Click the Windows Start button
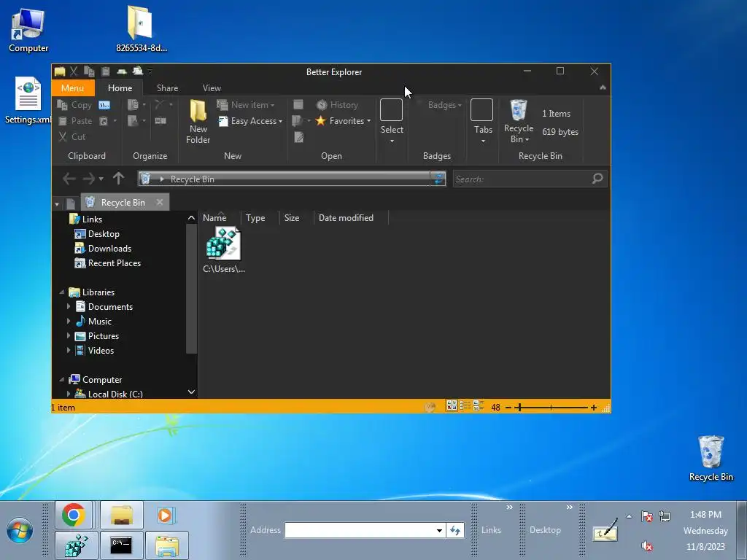The height and width of the screenshot is (560, 747). coord(20,530)
